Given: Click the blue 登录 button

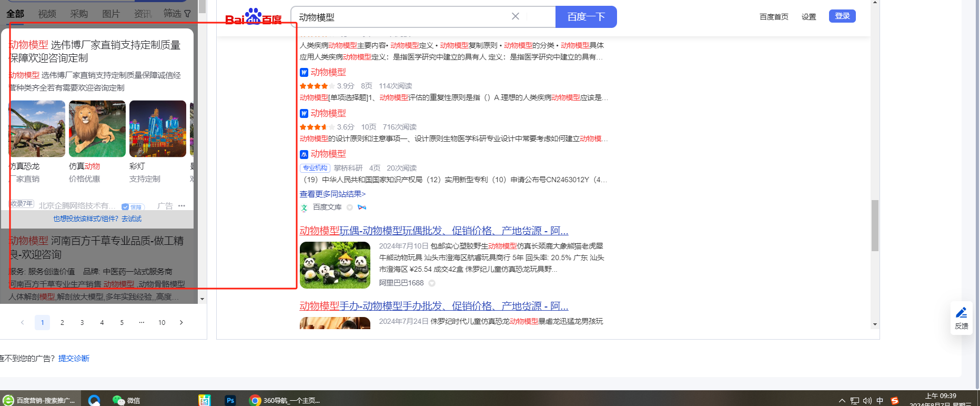Looking at the screenshot, I should tap(842, 16).
